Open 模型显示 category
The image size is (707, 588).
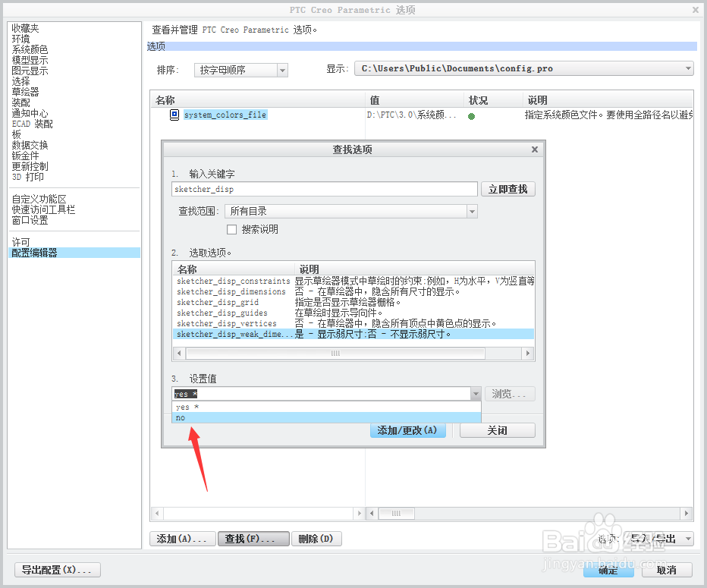(x=30, y=61)
